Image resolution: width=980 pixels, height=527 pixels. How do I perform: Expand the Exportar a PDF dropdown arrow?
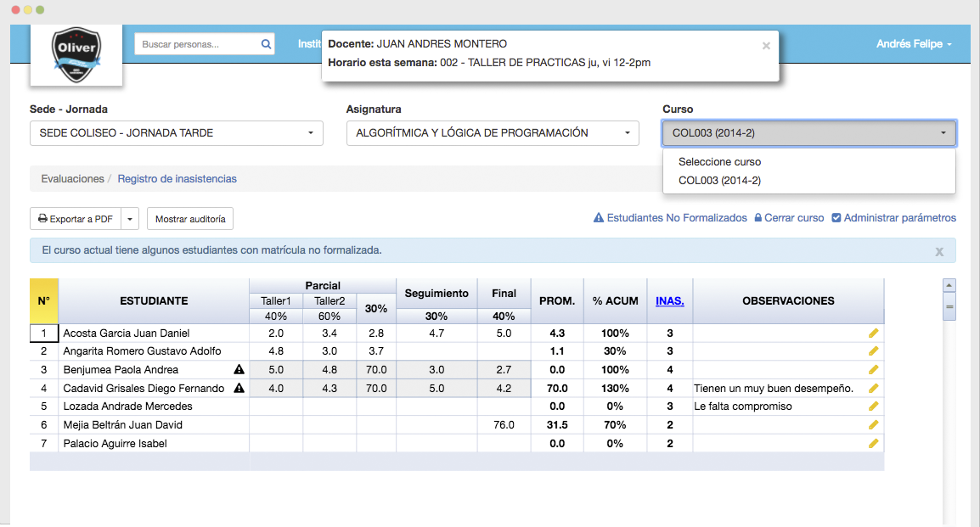pos(132,218)
